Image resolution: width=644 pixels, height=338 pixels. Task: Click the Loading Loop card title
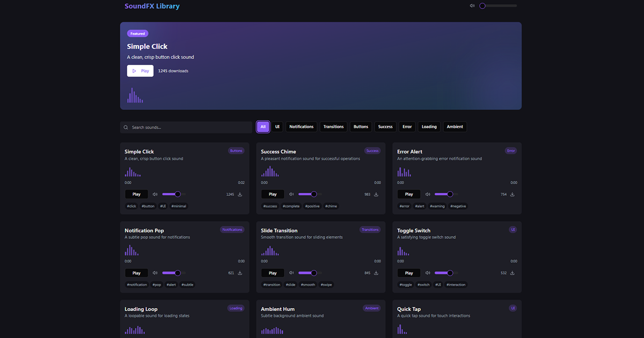141,309
